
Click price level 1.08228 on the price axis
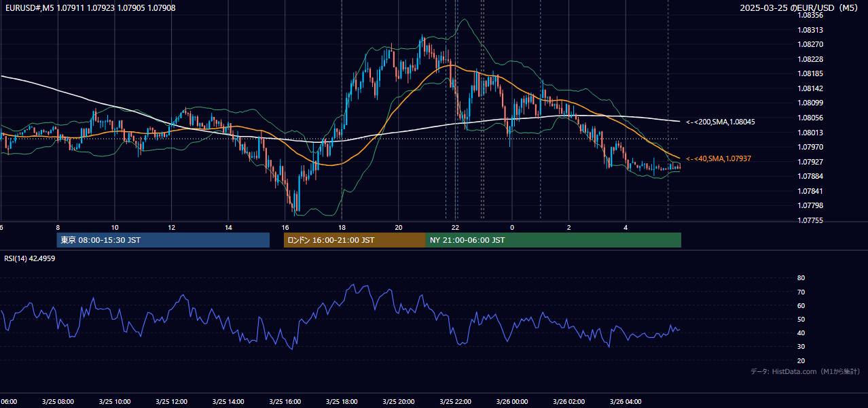pos(811,59)
